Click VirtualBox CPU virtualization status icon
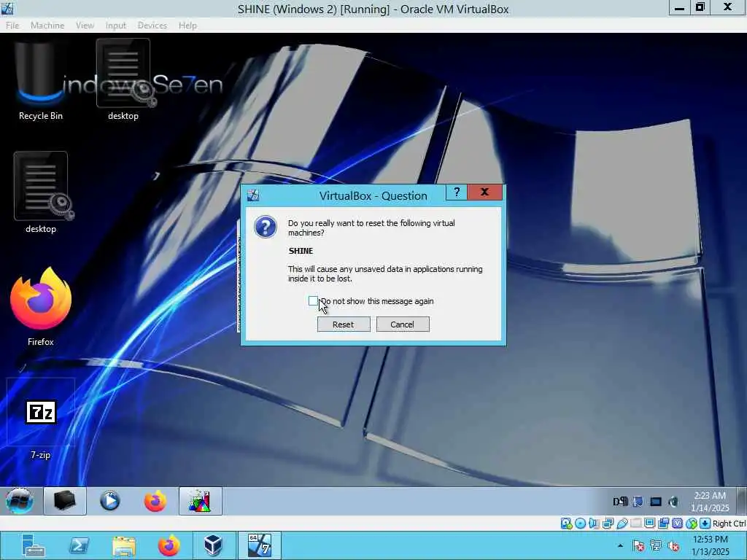This screenshot has width=747, height=560. click(677, 524)
